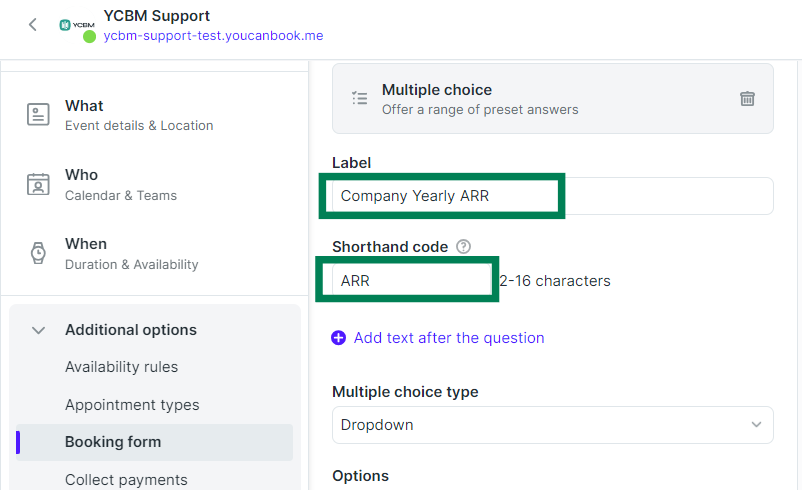Viewport: 802px width, 490px height.
Task: Open ycbm-support-test.youcanbook.me link
Action: (213, 36)
